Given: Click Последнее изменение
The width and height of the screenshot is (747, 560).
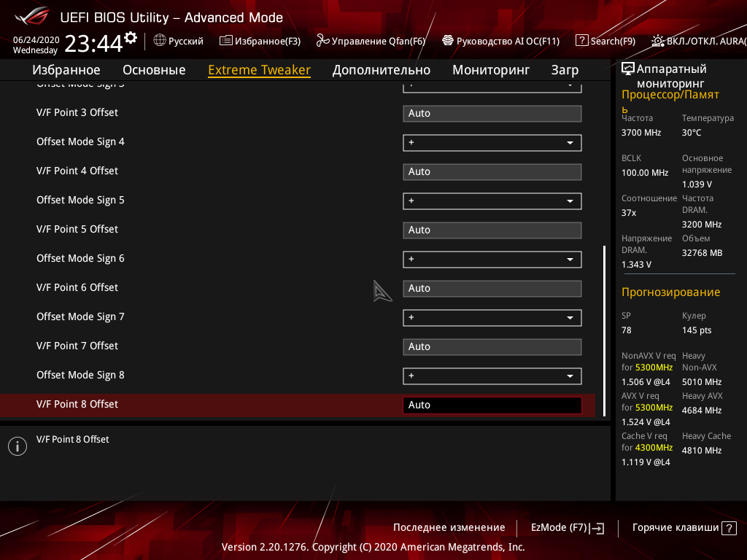Looking at the screenshot, I should pos(449,528).
